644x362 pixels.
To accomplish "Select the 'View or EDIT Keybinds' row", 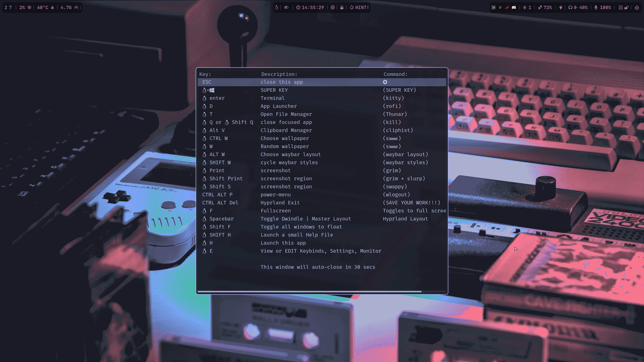I will [321, 251].
